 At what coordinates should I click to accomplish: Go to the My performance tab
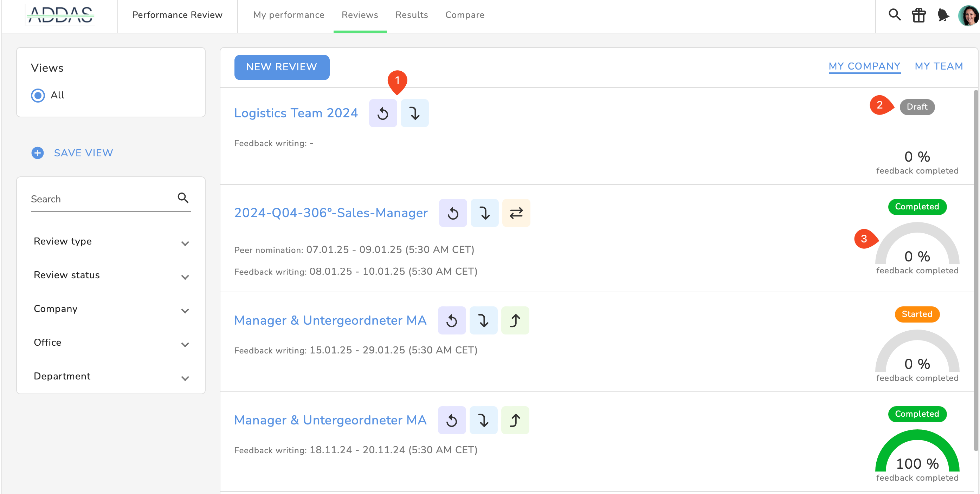tap(288, 15)
